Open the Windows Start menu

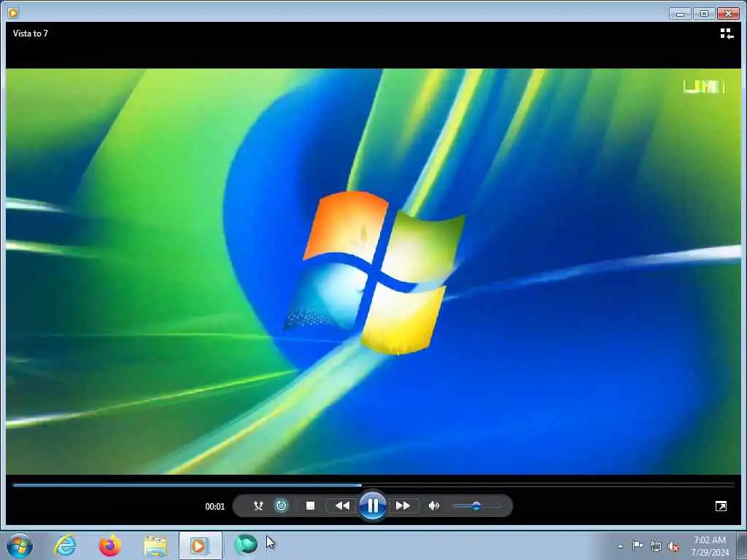click(20, 545)
